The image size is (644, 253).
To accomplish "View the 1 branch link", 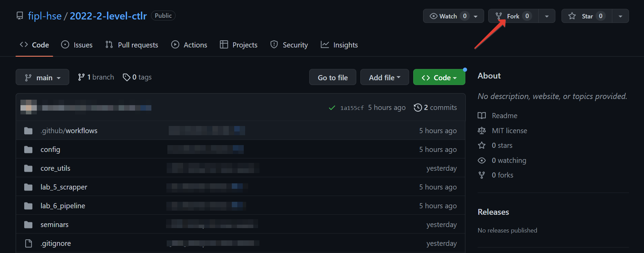I will tap(96, 77).
